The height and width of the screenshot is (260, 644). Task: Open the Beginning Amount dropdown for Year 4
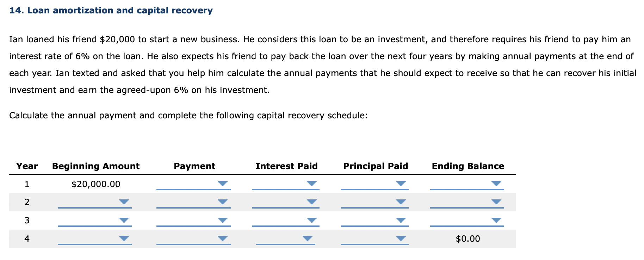(x=124, y=238)
